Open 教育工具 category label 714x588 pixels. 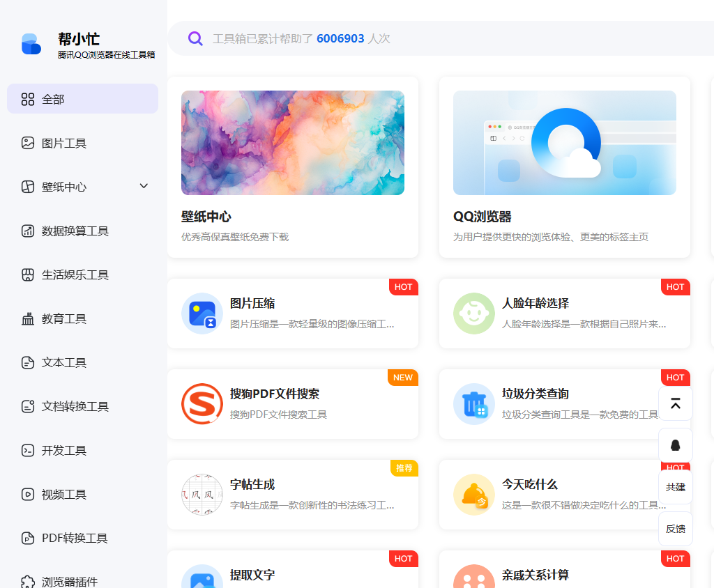point(63,319)
